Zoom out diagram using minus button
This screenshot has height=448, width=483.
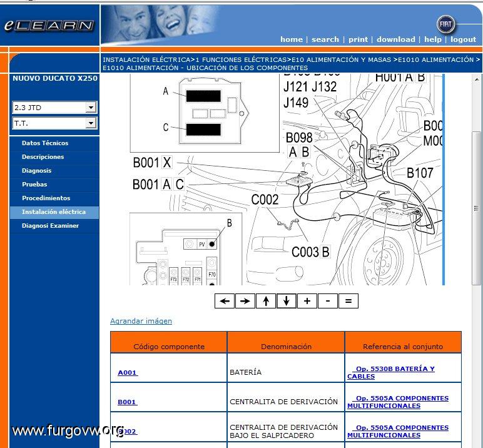[328, 301]
